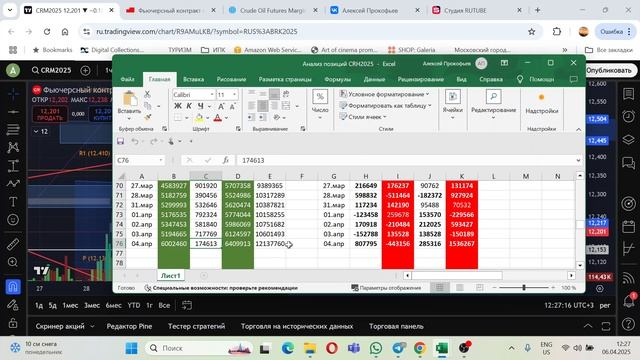Select the forecasting and measurement tool
Screen dimensions: 640x360
[13, 166]
